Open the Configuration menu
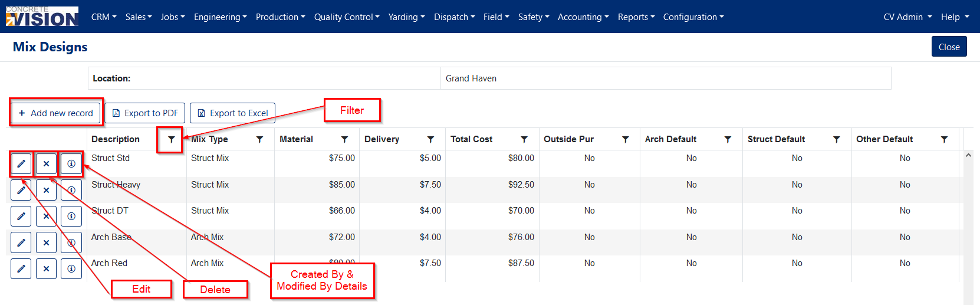 click(693, 17)
